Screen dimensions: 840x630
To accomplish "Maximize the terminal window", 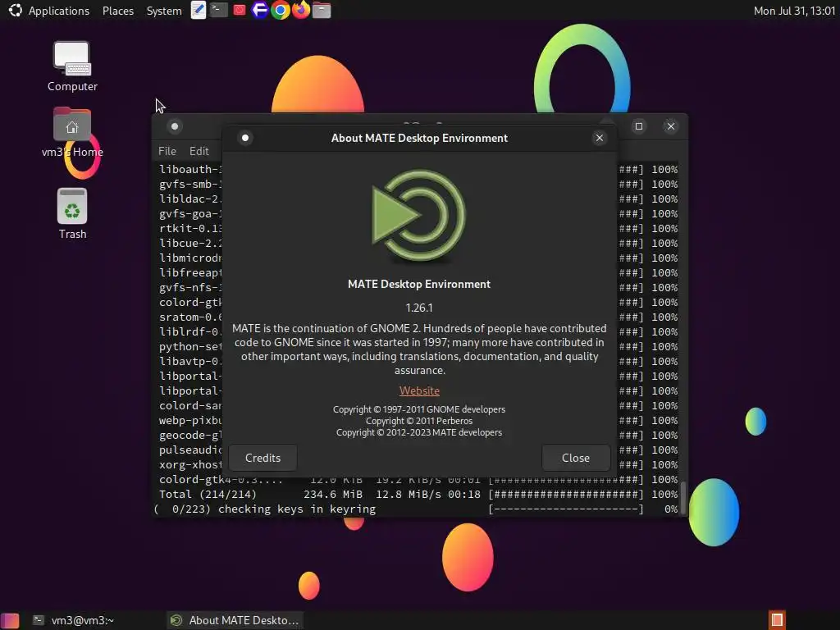I will coord(638,126).
